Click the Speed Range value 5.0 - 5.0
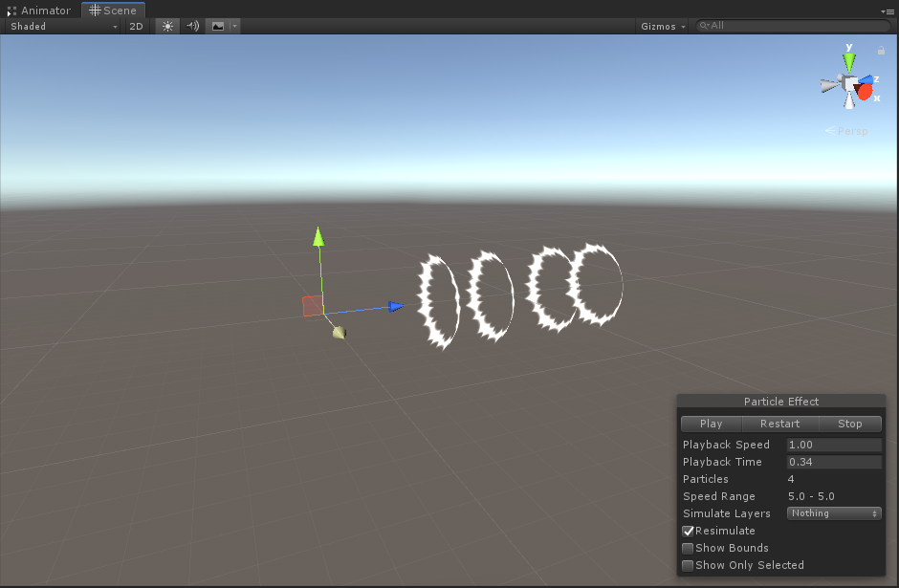This screenshot has height=588, width=899. click(811, 496)
